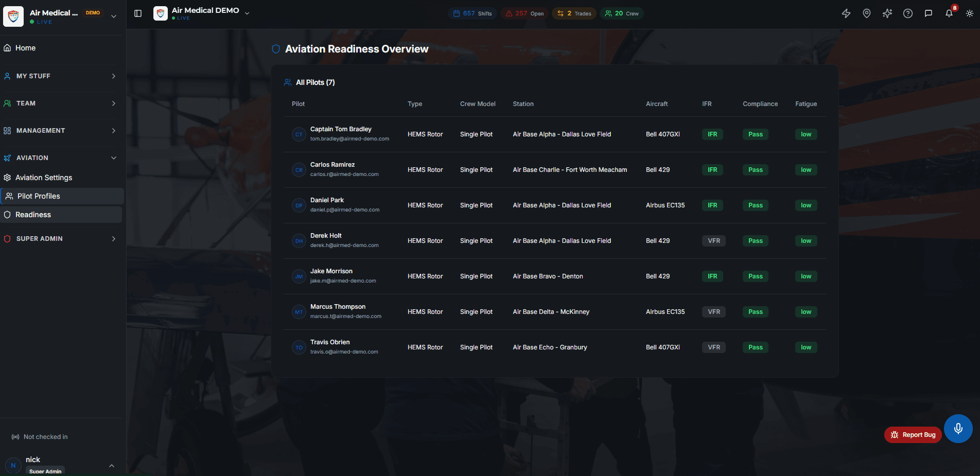Open the notifications bell icon
The image size is (980, 476).
(x=949, y=13)
